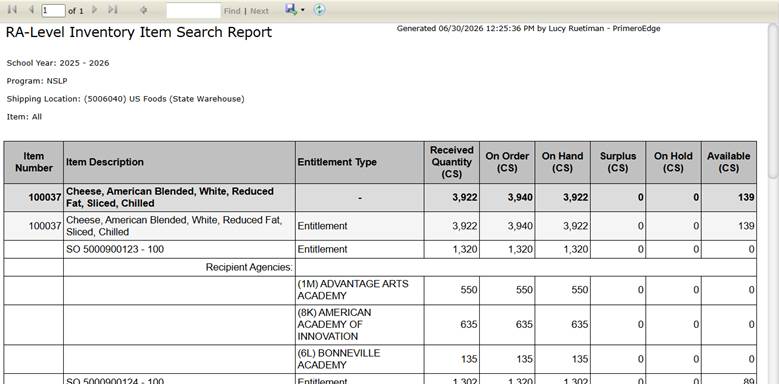This screenshot has height=384, width=779.
Task: Click the current page number field
Action: pyautogui.click(x=53, y=10)
